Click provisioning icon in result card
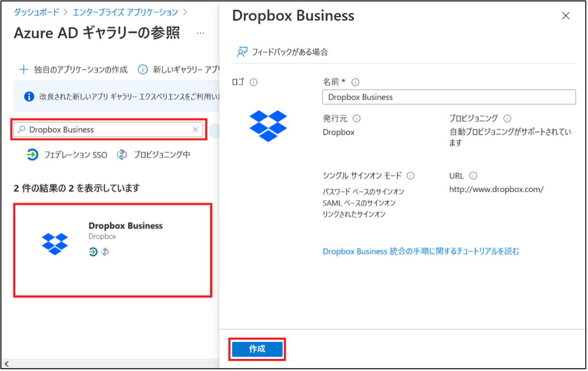This screenshot has width=588, height=371. coord(105,252)
